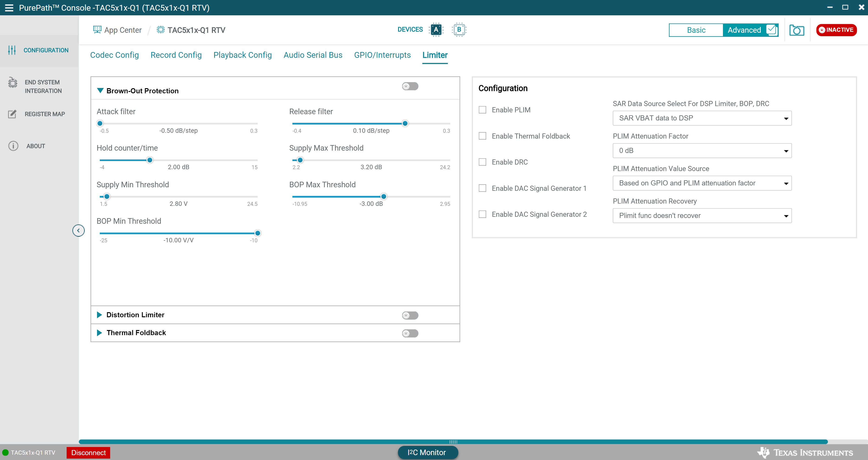The image size is (868, 460).
Task: Click Supply Min Threshold slider handle
Action: 107,197
